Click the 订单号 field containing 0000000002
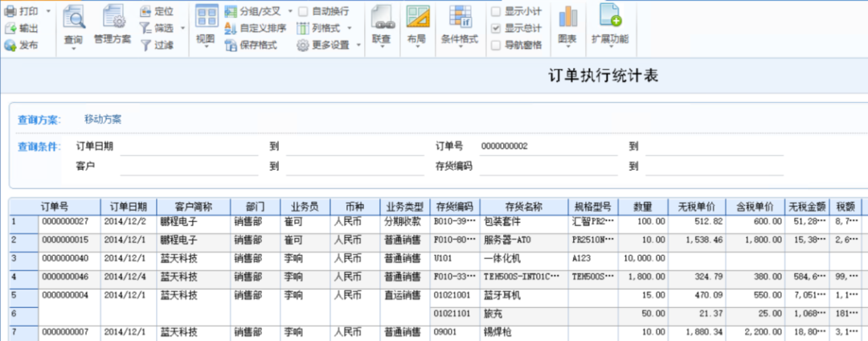 click(547, 147)
